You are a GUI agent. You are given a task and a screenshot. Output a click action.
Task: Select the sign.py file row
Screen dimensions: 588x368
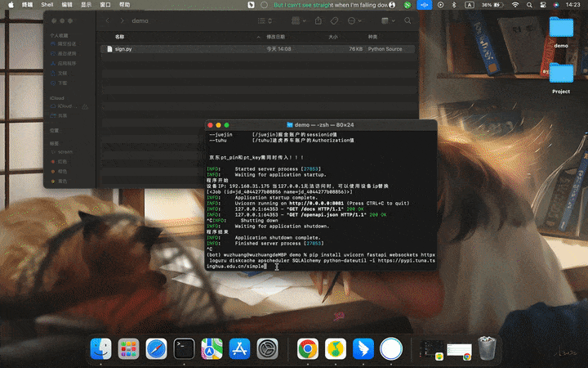pyautogui.click(x=258, y=49)
